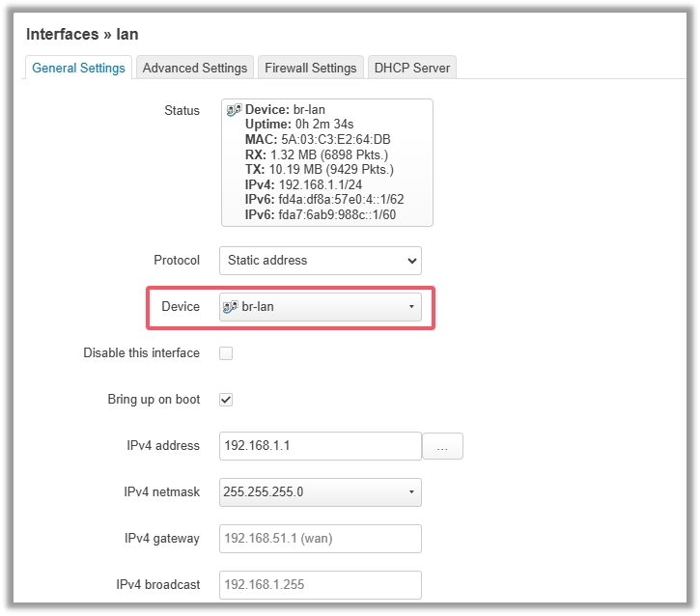Click into the IPv4 gateway input field
The width and height of the screenshot is (700, 616).
pos(320,539)
